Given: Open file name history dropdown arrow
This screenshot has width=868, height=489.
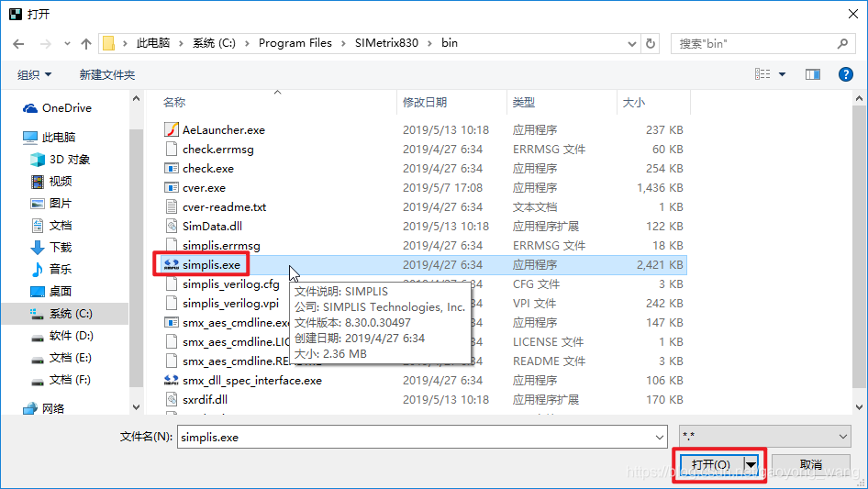Looking at the screenshot, I should point(660,437).
